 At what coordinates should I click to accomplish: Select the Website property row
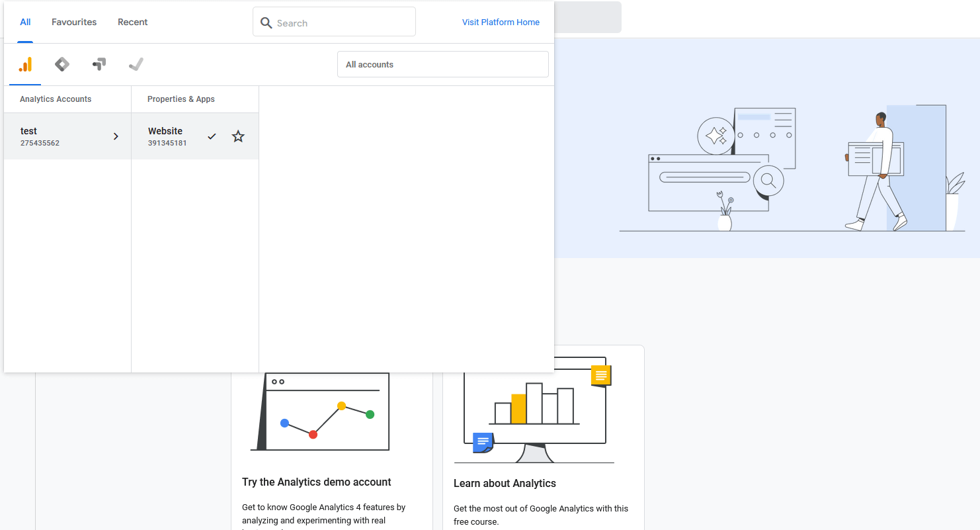pos(195,136)
